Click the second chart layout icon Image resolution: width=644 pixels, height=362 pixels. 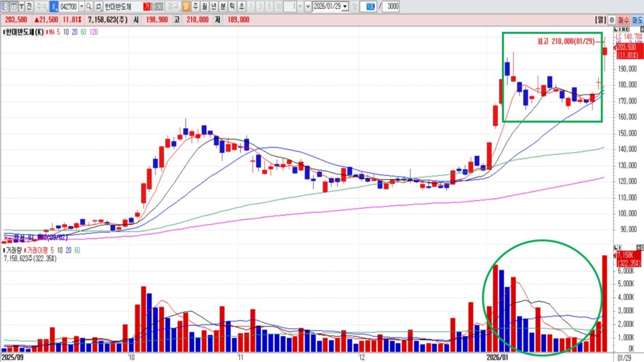13,6
